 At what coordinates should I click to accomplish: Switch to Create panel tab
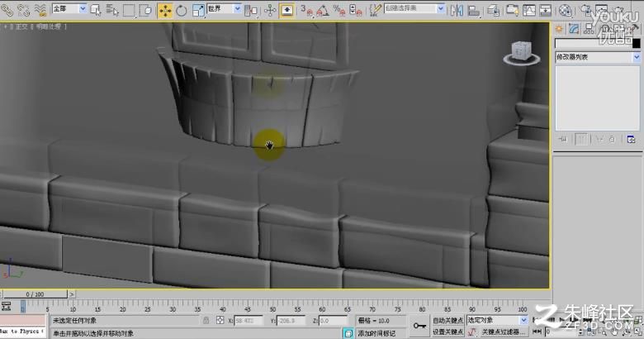pos(559,29)
